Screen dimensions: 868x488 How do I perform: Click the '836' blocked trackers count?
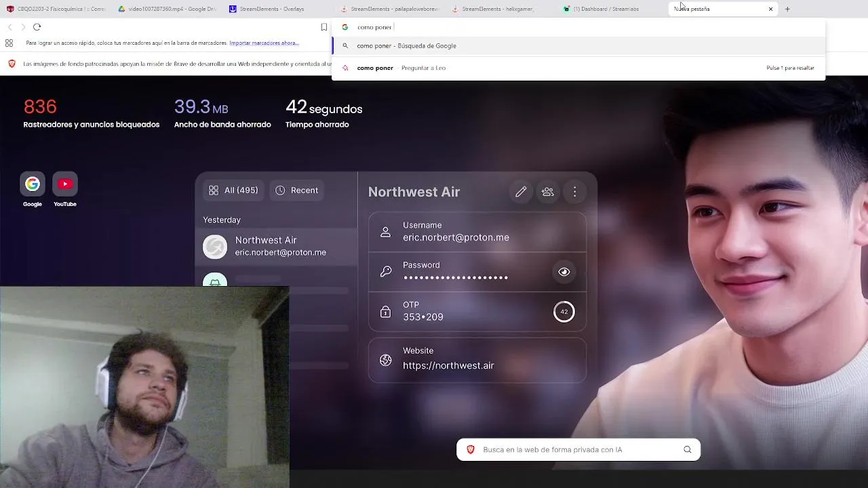pyautogui.click(x=40, y=107)
